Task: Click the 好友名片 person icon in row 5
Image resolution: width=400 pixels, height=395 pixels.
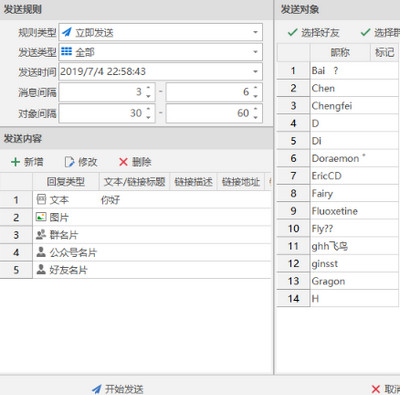Action: point(41,269)
